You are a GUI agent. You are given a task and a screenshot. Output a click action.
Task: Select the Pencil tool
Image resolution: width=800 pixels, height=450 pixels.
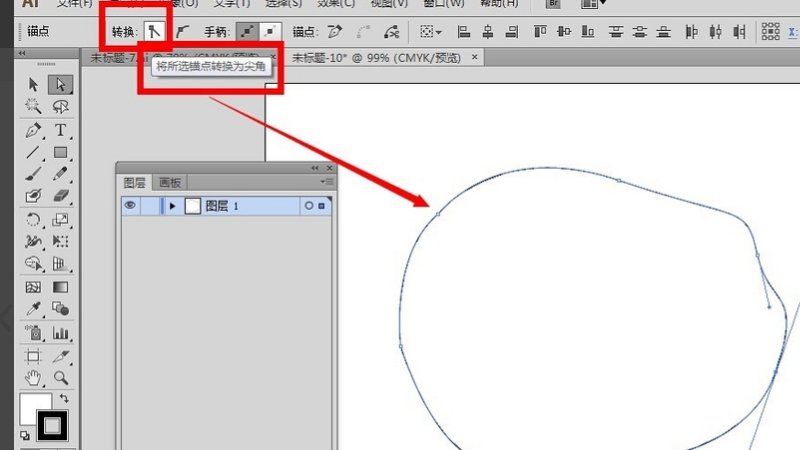(60, 174)
